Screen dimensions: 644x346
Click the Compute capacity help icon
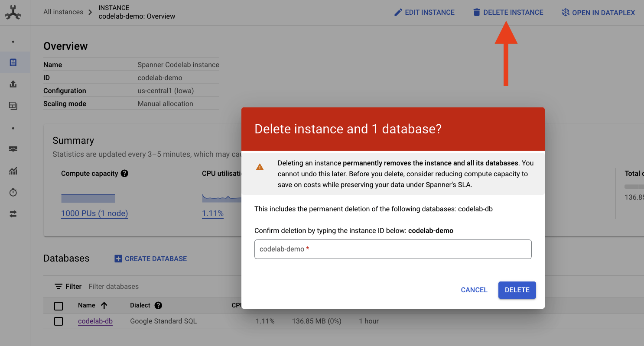(x=124, y=174)
